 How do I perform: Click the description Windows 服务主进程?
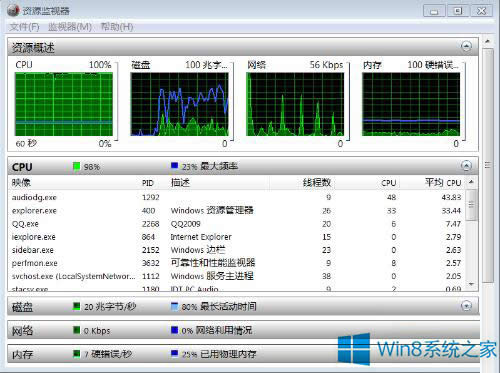tap(212, 276)
